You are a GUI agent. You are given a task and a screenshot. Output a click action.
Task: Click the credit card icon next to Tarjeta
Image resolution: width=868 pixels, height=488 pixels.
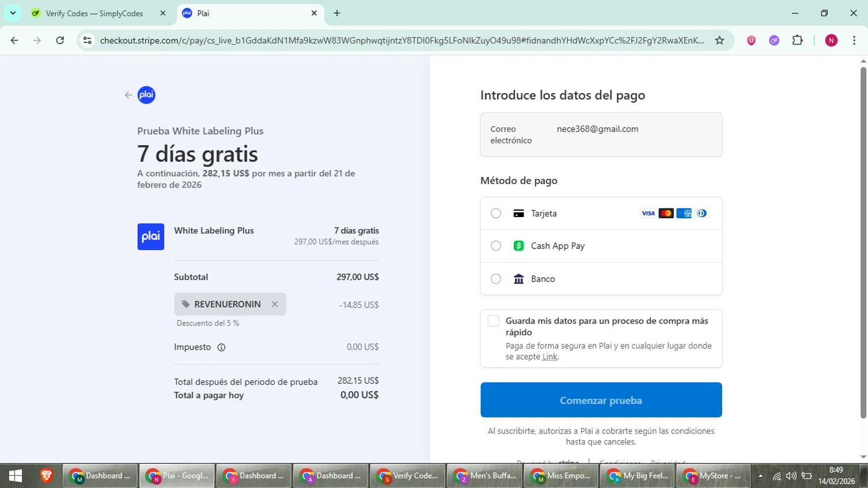tap(518, 214)
